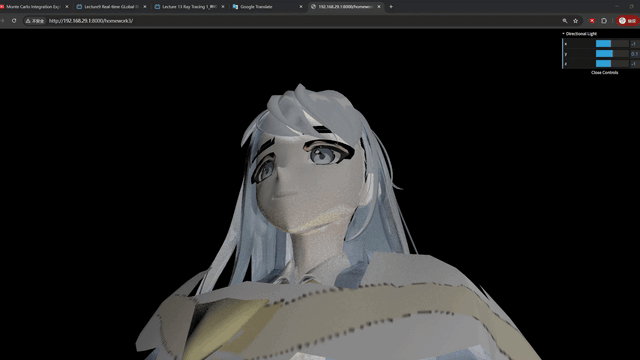
Task: Close the Lecture9 Real-time Global tab
Action: click(144, 7)
